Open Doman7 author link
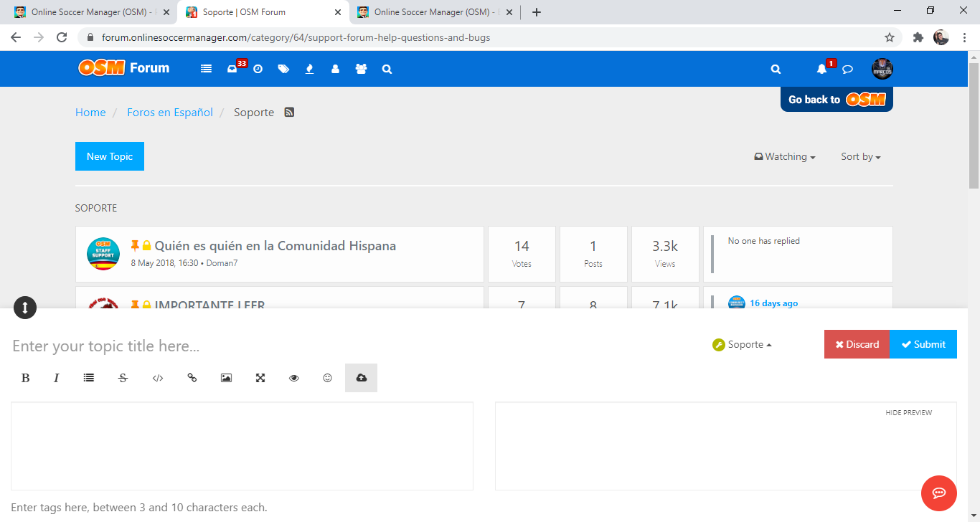Viewport: 980px width, 522px height. tap(222, 263)
